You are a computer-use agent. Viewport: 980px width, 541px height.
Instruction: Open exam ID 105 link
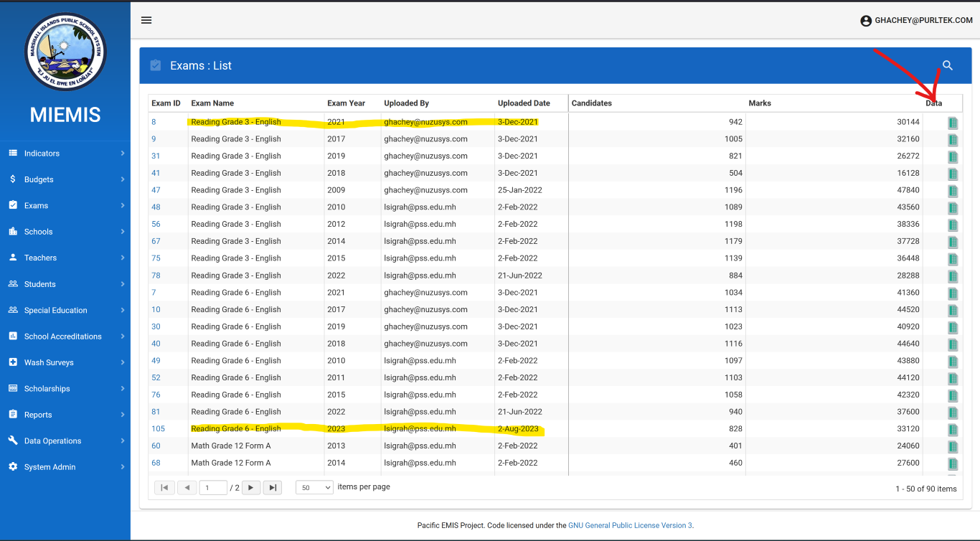click(158, 429)
